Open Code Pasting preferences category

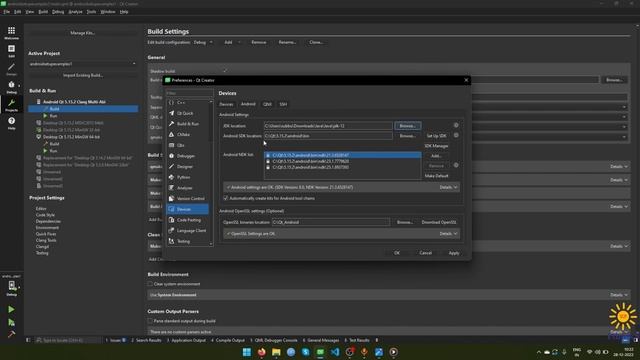coord(189,220)
